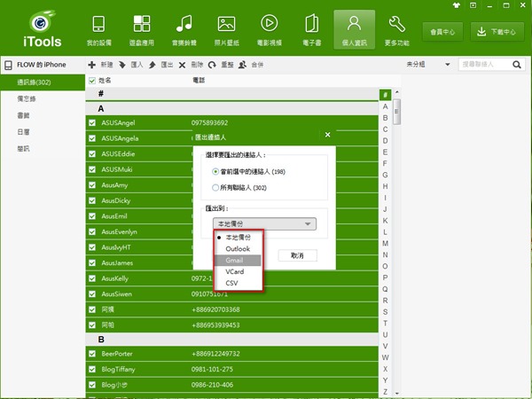The image size is (532, 399).
Task: Select radio 所有聯絡人 (302)
Action: 215,188
